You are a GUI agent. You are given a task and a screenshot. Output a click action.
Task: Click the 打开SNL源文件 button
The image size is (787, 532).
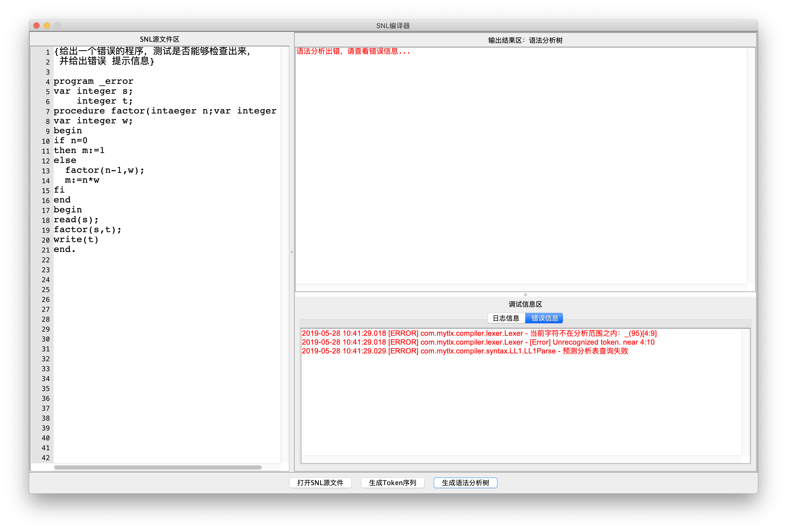click(x=320, y=483)
